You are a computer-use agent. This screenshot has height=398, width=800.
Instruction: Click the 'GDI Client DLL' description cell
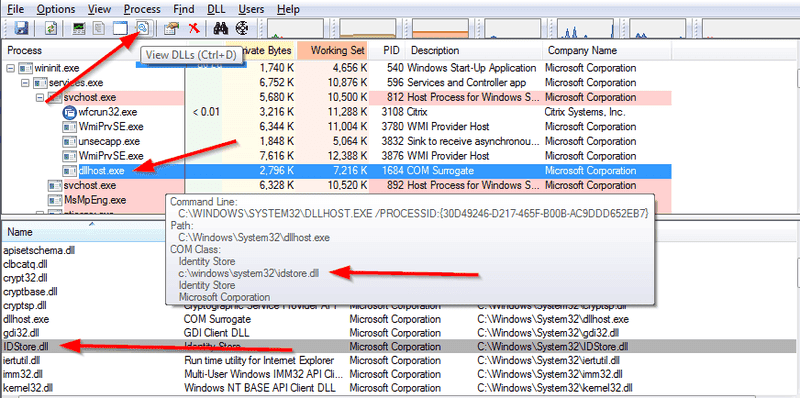coord(217,333)
